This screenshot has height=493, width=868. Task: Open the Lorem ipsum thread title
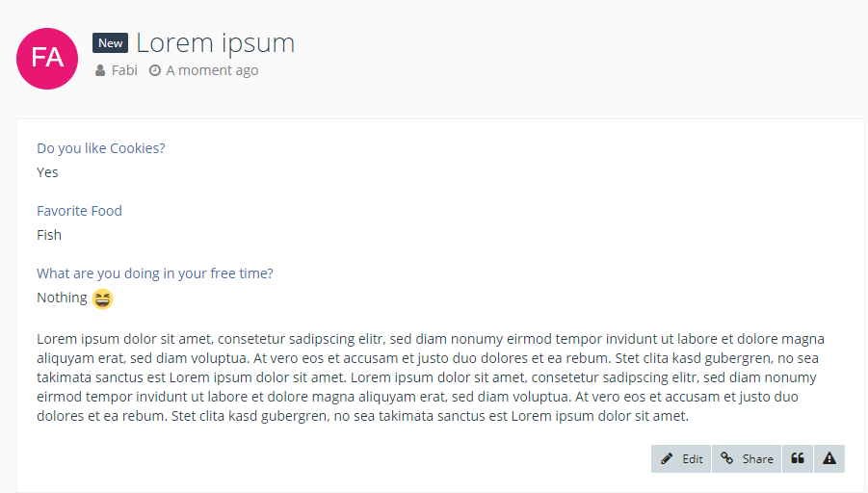[215, 43]
